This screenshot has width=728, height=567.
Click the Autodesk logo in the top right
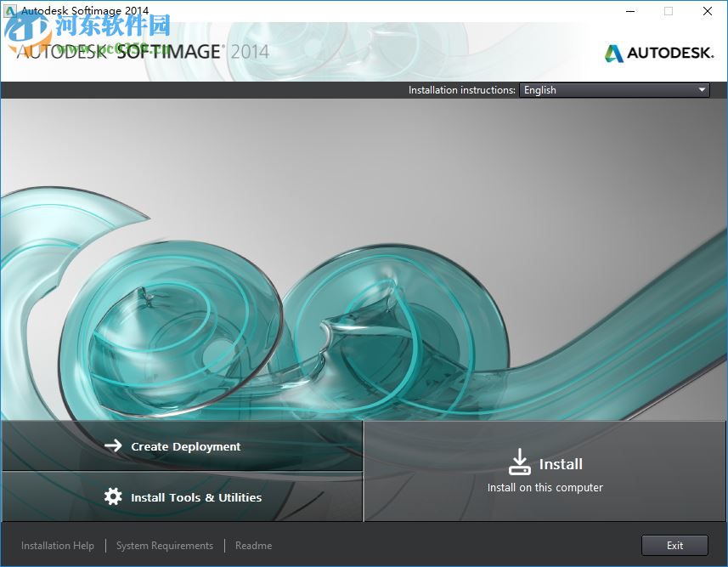(x=658, y=53)
